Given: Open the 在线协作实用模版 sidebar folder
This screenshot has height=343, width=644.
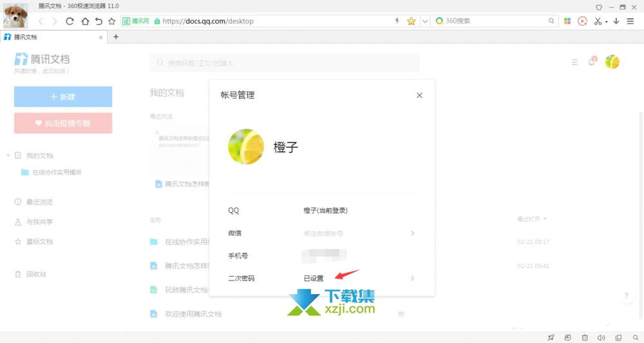Looking at the screenshot, I should click(x=52, y=172).
